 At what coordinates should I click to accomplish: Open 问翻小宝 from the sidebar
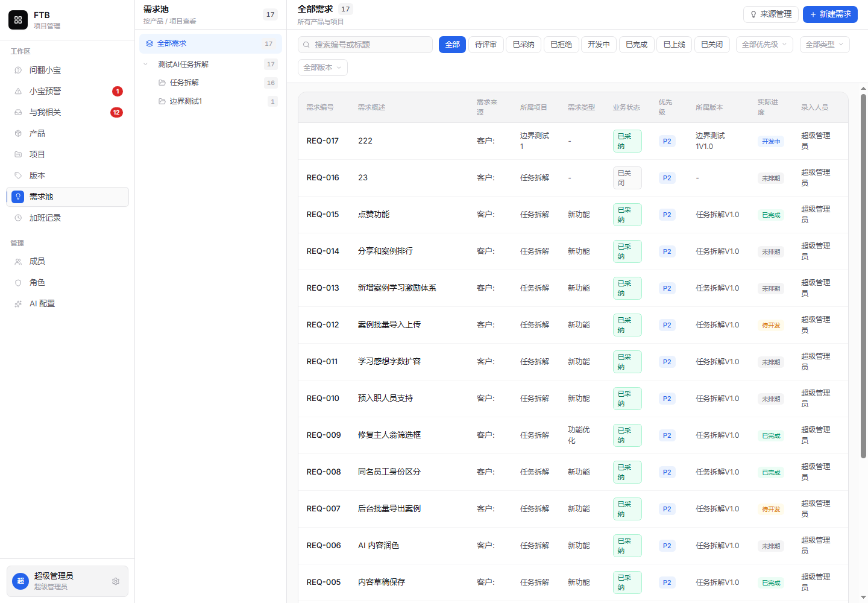[x=68, y=70]
